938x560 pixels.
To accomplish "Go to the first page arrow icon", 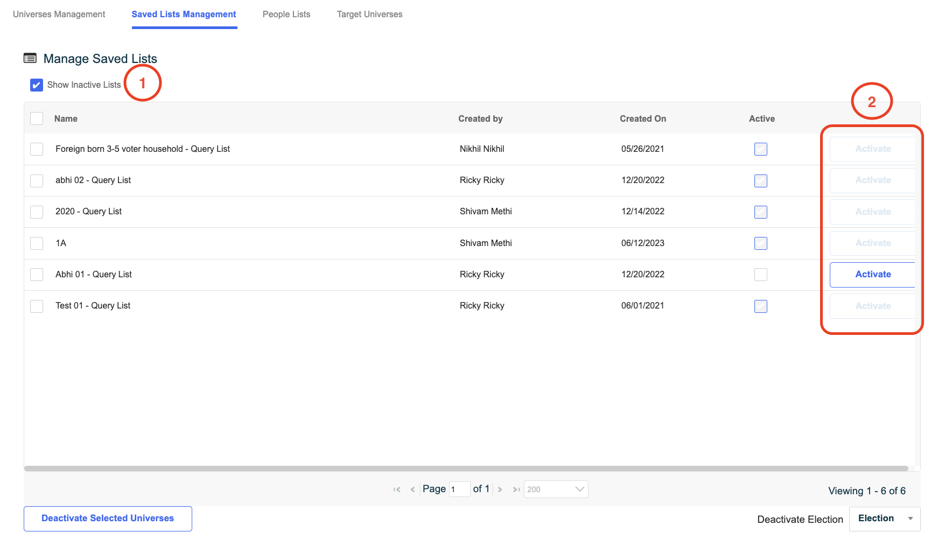I will [397, 489].
